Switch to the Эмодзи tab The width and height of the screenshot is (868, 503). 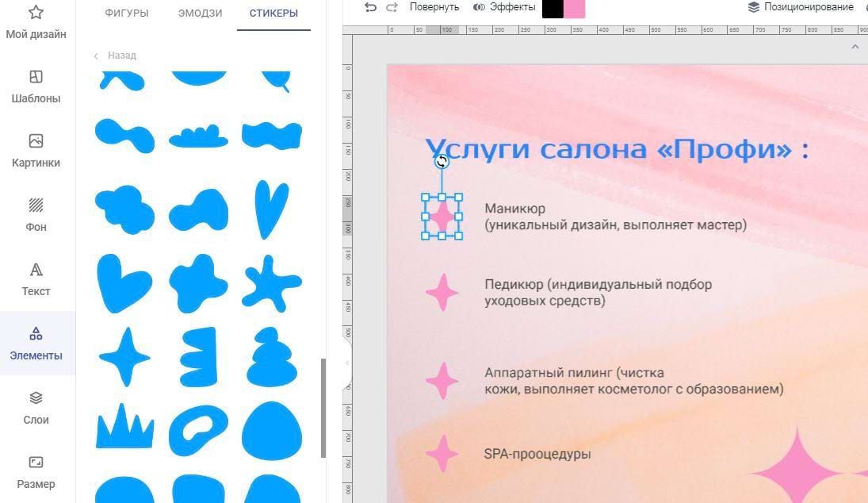coord(200,13)
